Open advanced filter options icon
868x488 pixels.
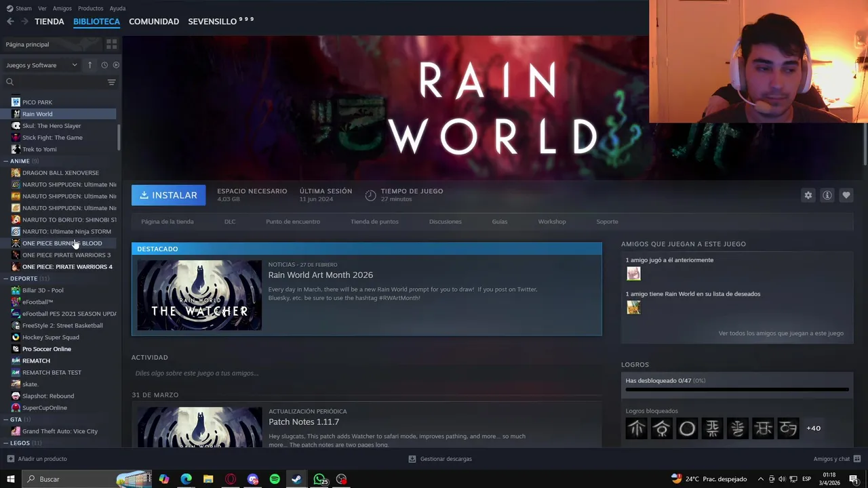coord(111,82)
